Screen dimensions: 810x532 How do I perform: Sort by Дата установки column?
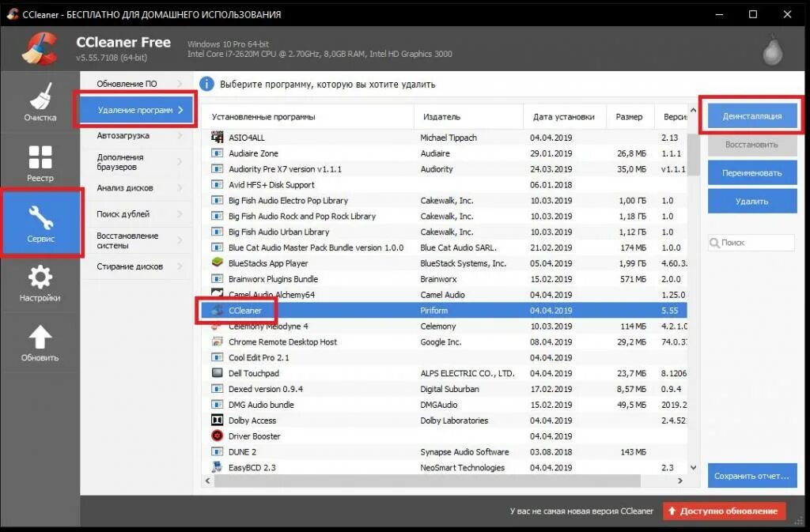click(565, 117)
